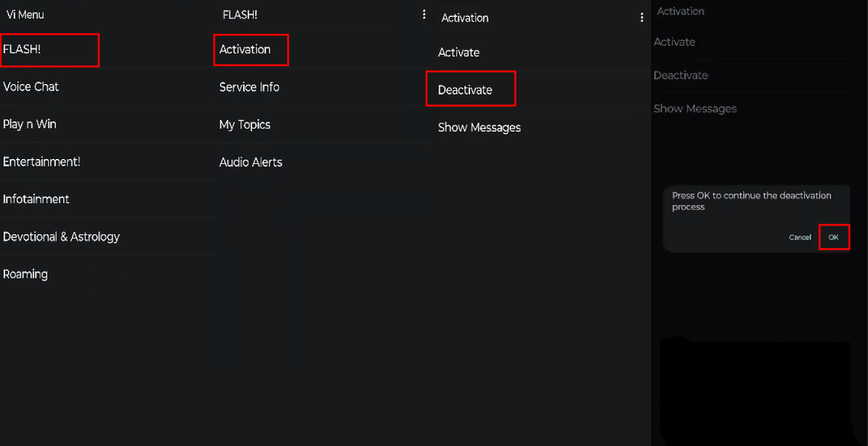This screenshot has height=446, width=868.
Task: Click the Vi Menu screen title
Action: point(25,14)
